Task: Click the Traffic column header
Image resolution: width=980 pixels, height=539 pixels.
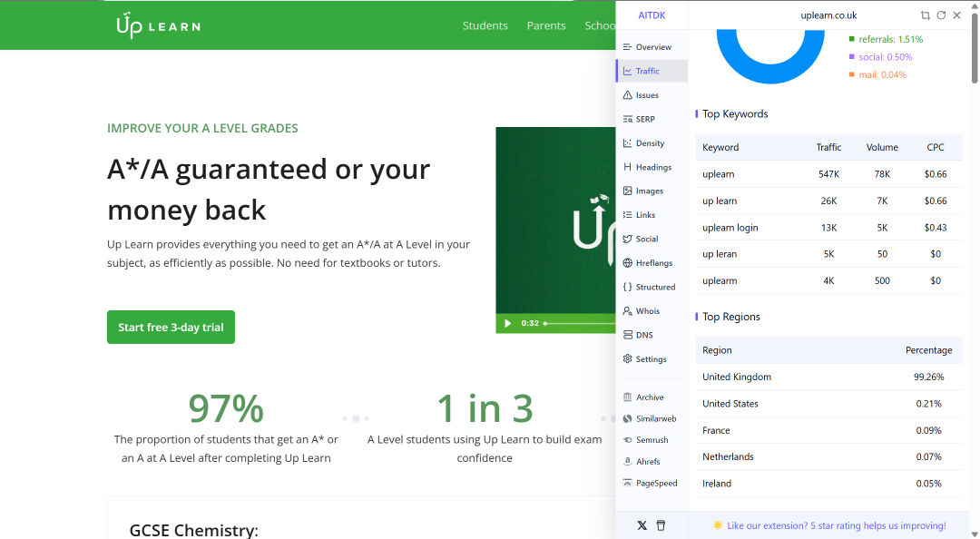Action: pos(828,148)
